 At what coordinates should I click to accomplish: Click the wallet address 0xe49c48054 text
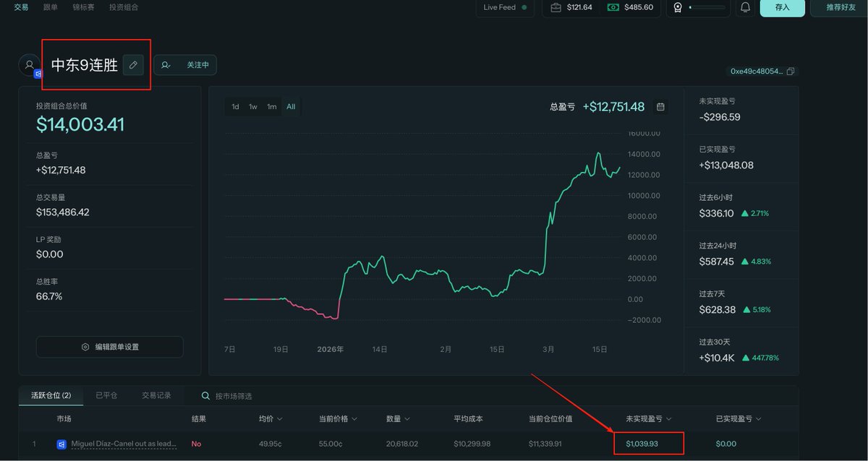click(x=757, y=72)
